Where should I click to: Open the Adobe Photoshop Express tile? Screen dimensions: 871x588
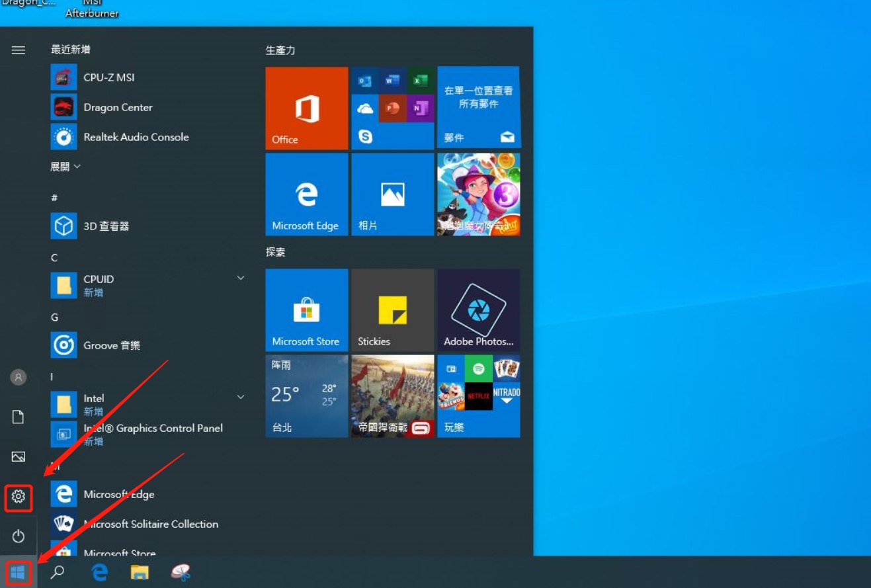click(x=479, y=310)
